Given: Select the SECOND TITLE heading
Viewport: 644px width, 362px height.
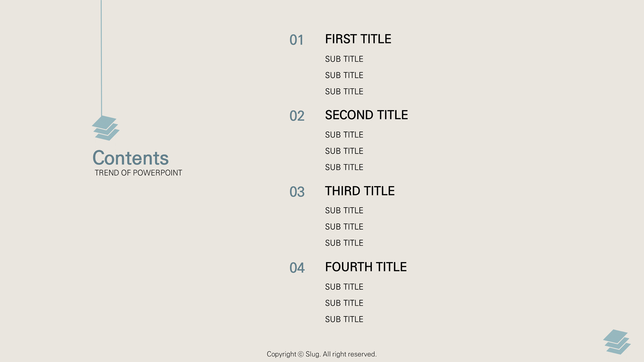Looking at the screenshot, I should (366, 115).
